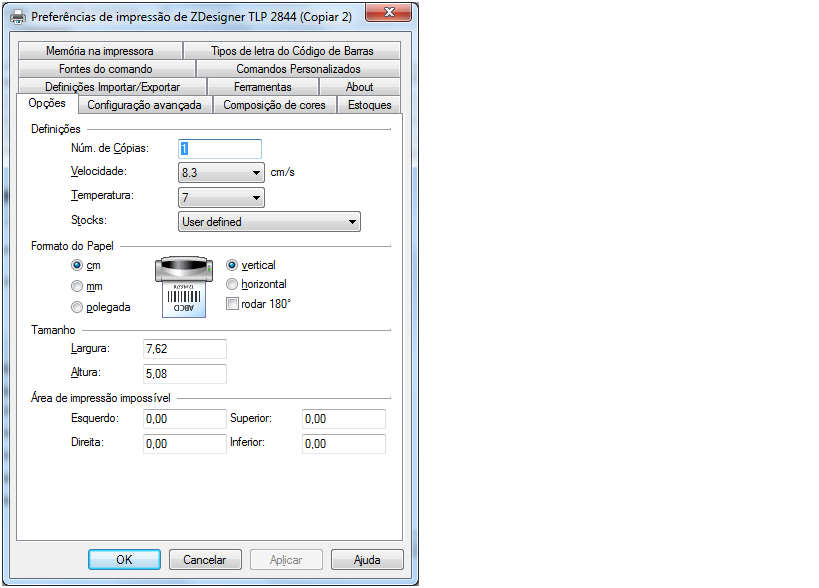Switch to Tipos de letra do Código de Barras tab
This screenshot has width=819, height=588.
pyautogui.click(x=292, y=51)
